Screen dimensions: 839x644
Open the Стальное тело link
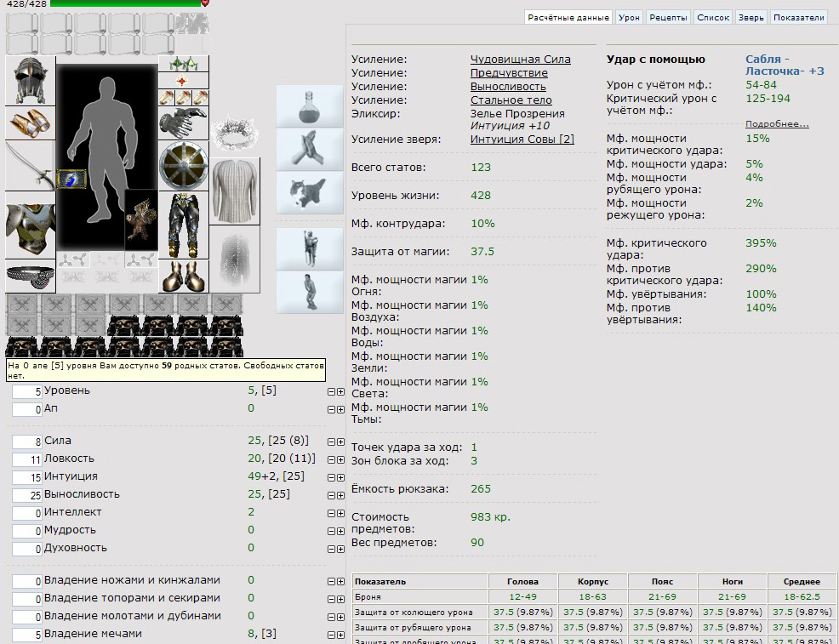pos(511,100)
